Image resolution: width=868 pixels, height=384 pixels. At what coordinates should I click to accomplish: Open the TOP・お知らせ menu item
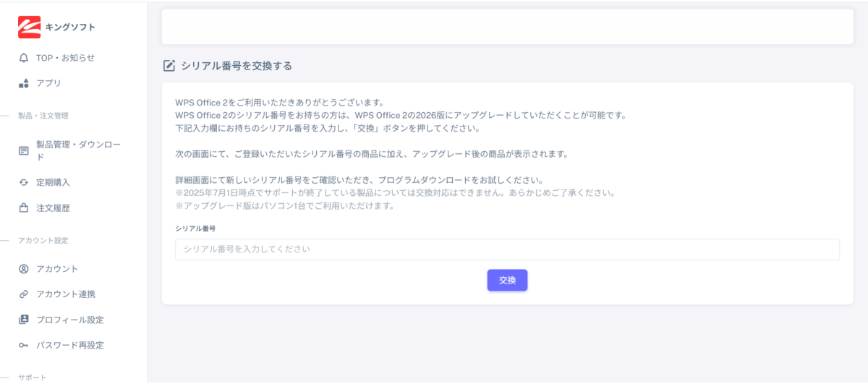[65, 58]
